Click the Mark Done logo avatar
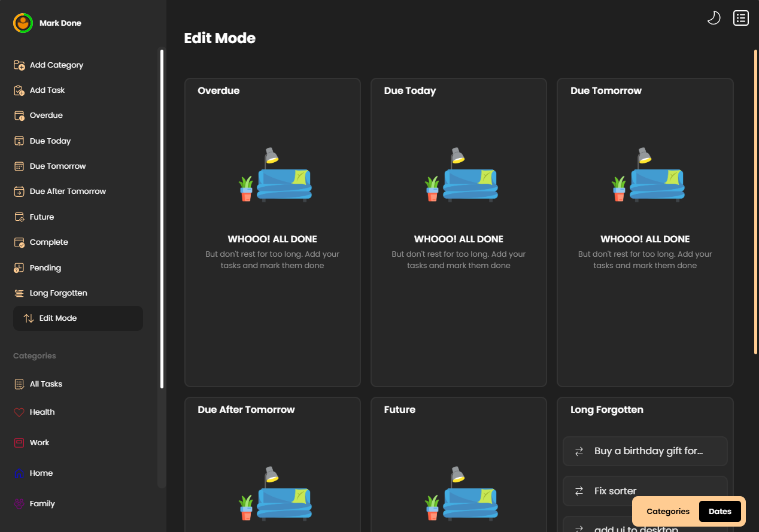Viewport: 759px width, 532px height. tap(23, 23)
